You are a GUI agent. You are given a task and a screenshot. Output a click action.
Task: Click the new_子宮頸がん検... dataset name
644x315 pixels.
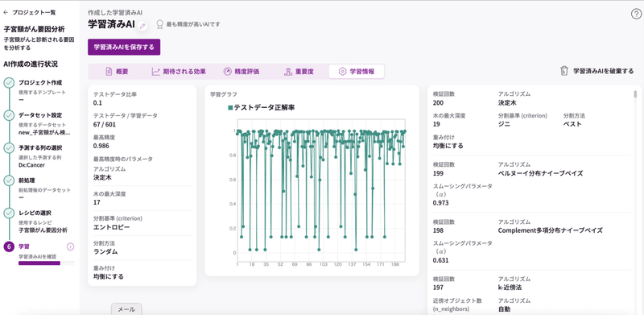pyautogui.click(x=44, y=132)
